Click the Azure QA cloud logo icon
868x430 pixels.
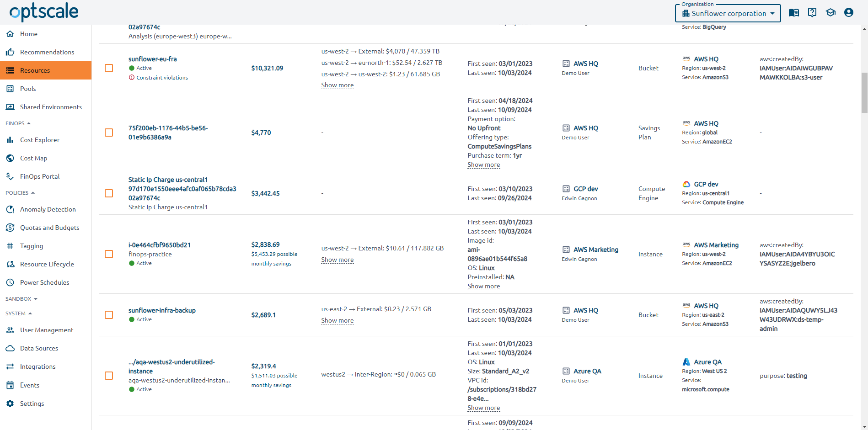point(686,362)
